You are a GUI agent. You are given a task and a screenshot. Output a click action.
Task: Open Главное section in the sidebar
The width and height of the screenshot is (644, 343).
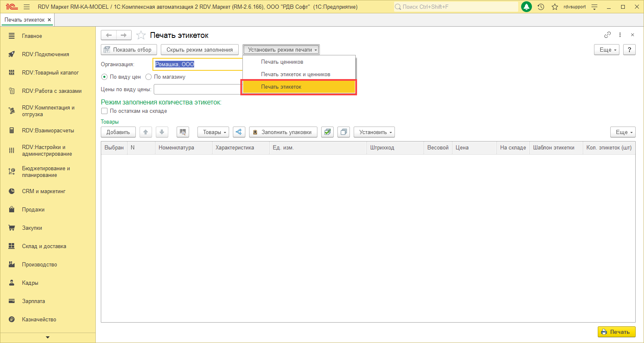(x=32, y=36)
